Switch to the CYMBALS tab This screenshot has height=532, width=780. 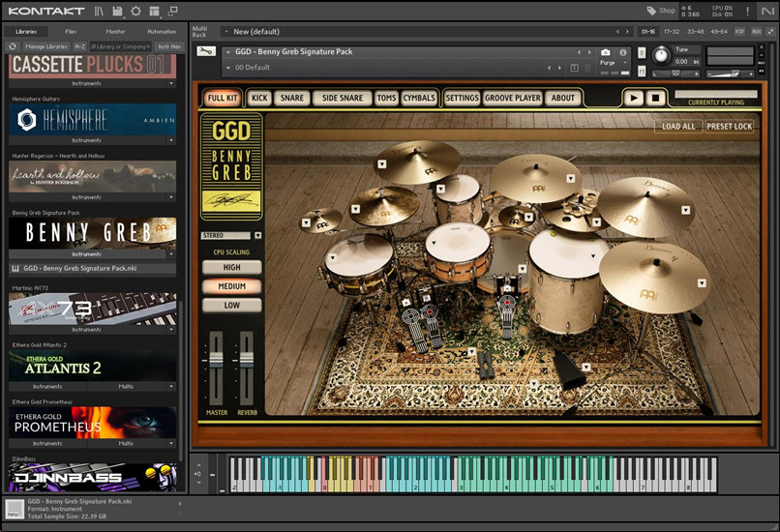pyautogui.click(x=419, y=98)
